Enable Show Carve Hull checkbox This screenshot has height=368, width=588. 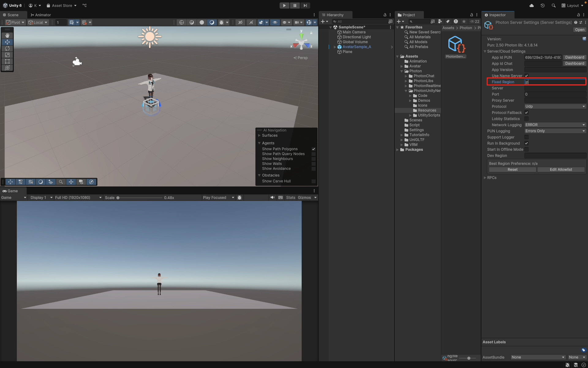pyautogui.click(x=314, y=181)
